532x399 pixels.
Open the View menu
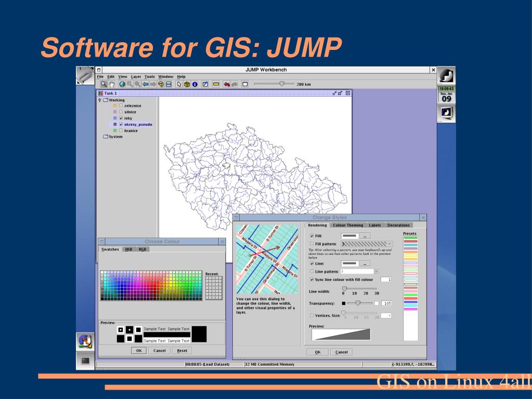tap(123, 76)
